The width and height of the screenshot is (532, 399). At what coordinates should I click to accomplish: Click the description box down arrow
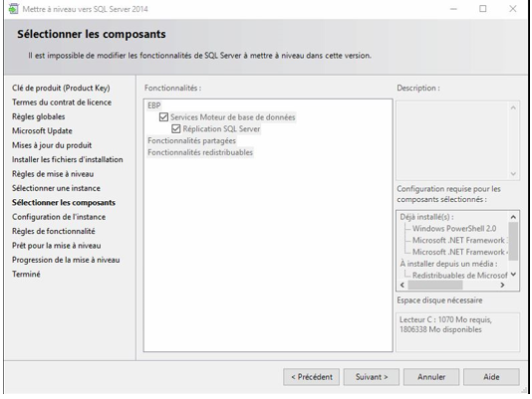point(513,173)
